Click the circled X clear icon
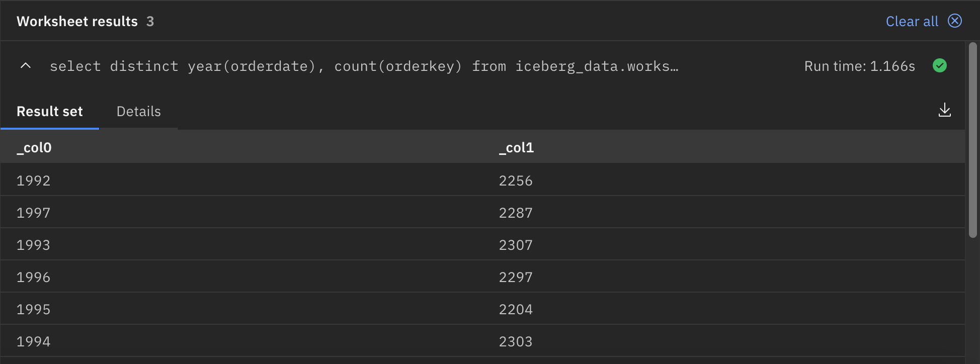Image resolution: width=980 pixels, height=364 pixels. coord(955,21)
